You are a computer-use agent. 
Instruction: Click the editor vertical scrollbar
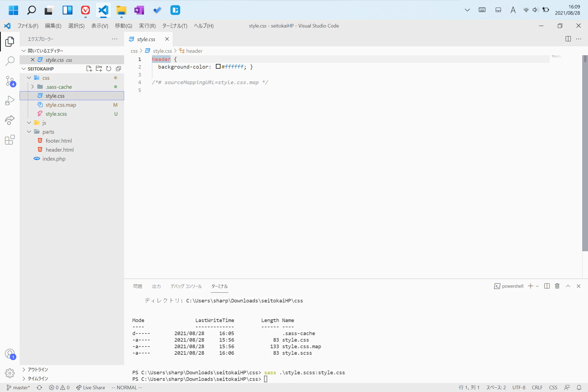point(585,153)
